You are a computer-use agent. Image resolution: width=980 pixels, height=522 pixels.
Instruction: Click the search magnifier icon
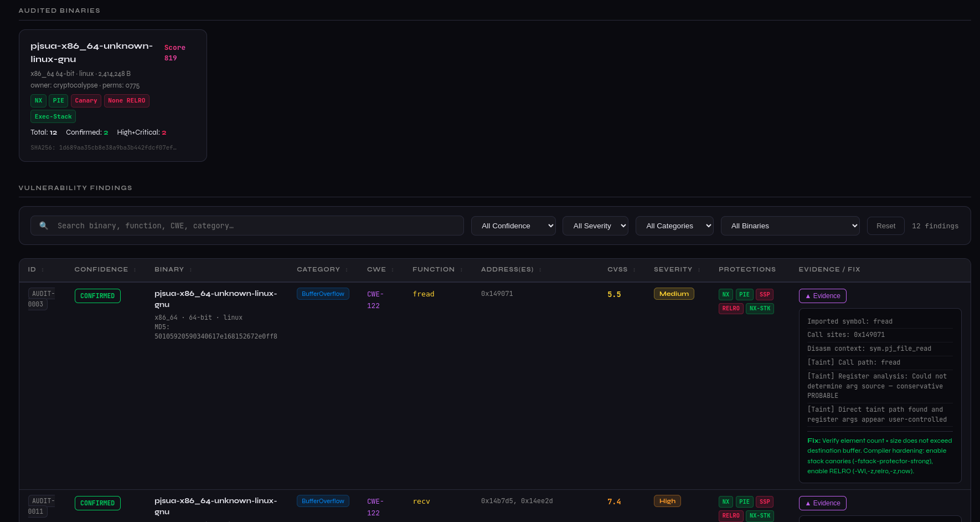(44, 226)
